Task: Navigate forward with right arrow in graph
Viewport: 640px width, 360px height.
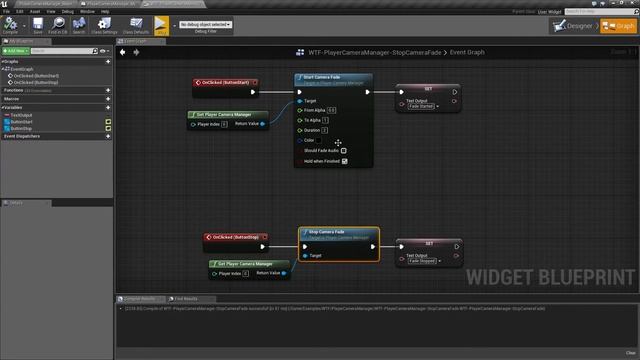Action: click(x=136, y=52)
